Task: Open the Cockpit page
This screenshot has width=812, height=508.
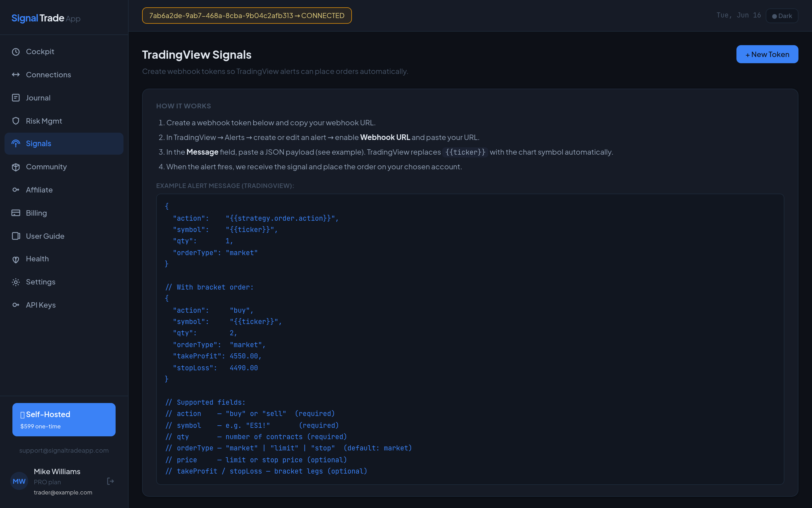Action: (64, 52)
